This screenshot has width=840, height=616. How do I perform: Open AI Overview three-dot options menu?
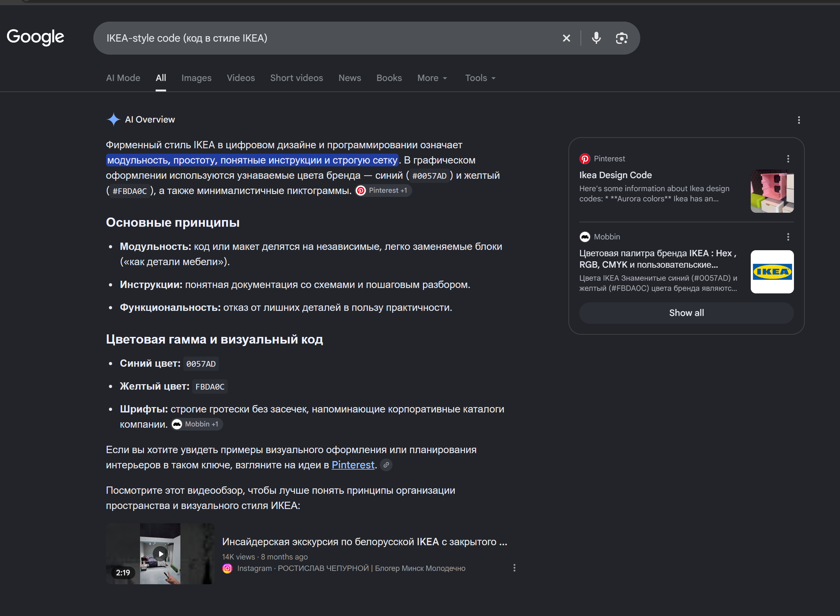click(x=799, y=120)
